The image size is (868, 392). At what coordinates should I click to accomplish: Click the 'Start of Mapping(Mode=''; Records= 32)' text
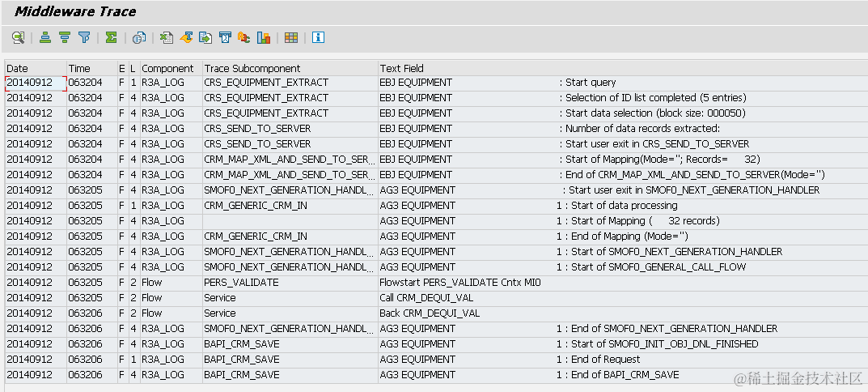[663, 160]
